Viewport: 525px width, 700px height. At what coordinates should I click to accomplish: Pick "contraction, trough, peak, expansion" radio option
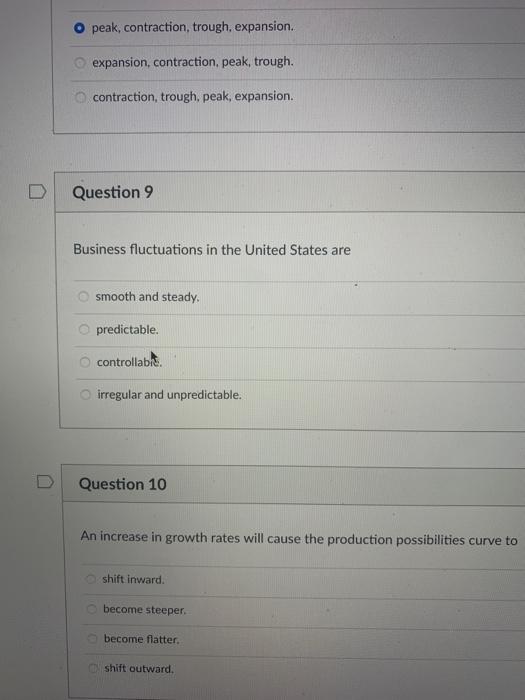(x=80, y=97)
